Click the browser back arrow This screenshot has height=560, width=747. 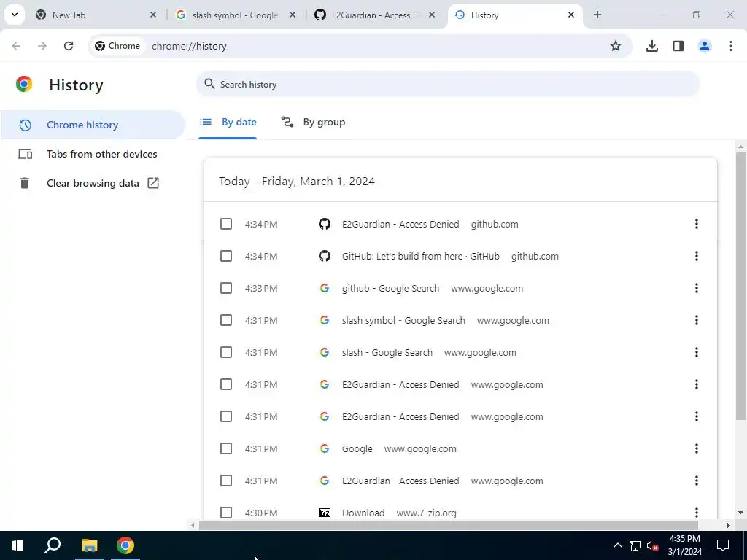[x=16, y=46]
